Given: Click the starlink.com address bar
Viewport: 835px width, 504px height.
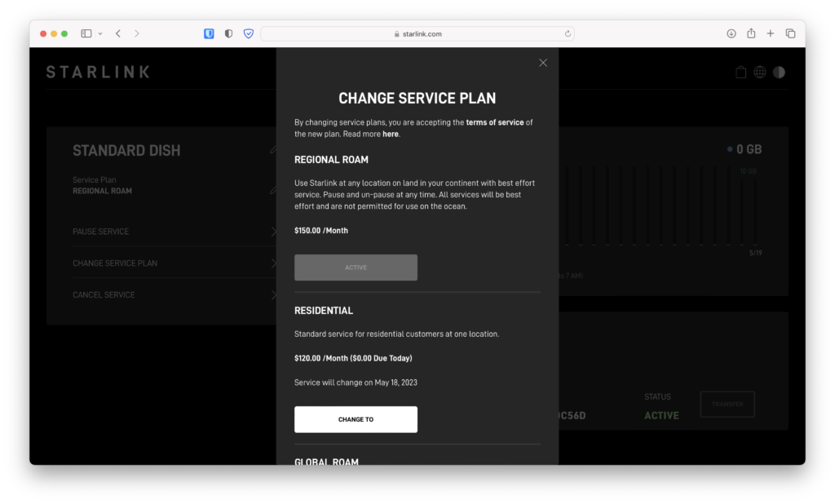Looking at the screenshot, I should (417, 33).
